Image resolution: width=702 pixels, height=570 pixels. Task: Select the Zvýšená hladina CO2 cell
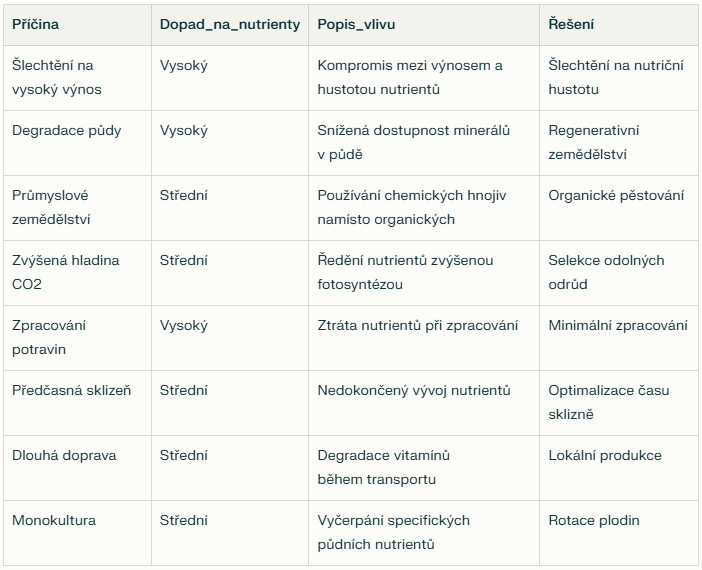77,273
